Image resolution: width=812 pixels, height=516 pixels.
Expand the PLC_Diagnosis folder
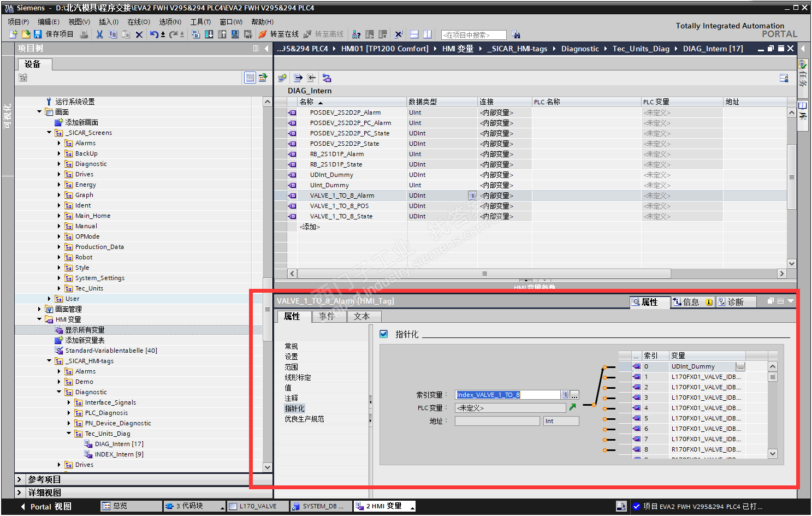(x=69, y=413)
